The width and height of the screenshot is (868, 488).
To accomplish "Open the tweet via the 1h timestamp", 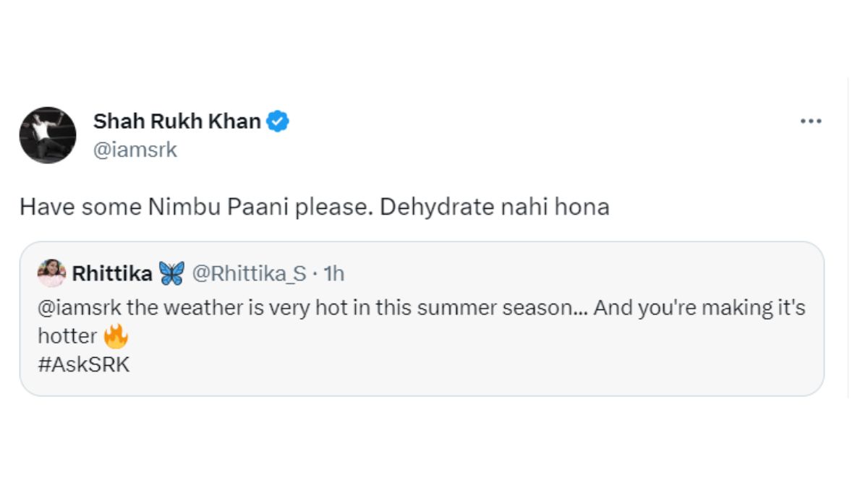I will pyautogui.click(x=336, y=273).
